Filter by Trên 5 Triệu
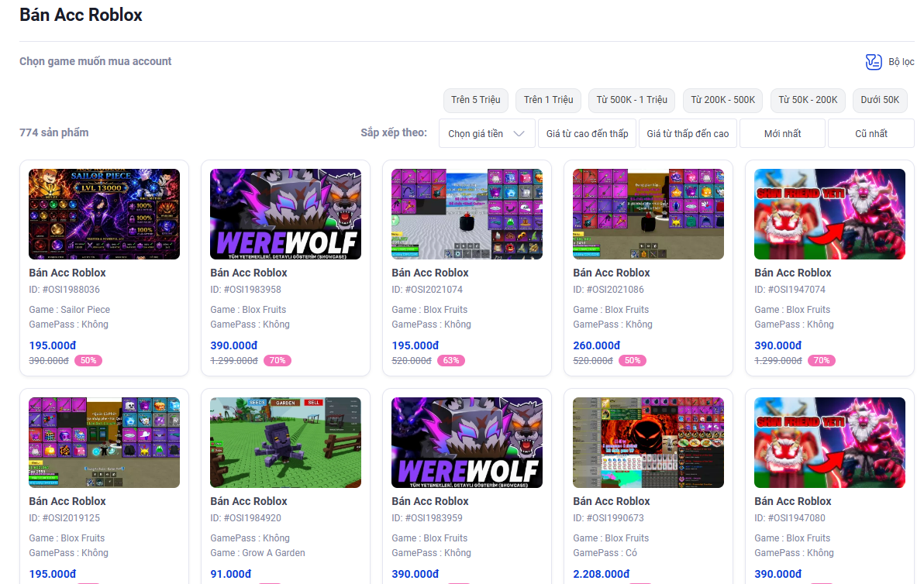 475,100
